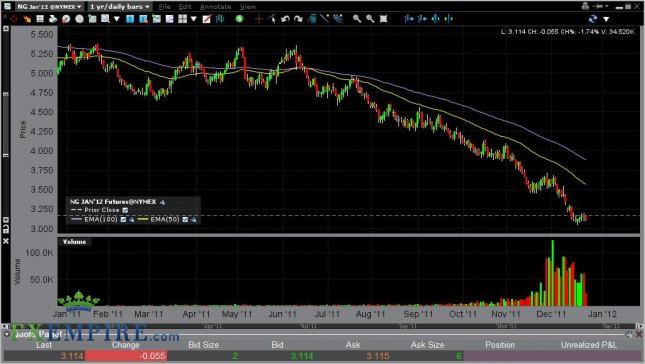Click the red Change cell showing -0.055
The image size is (645, 364).
[126, 356]
